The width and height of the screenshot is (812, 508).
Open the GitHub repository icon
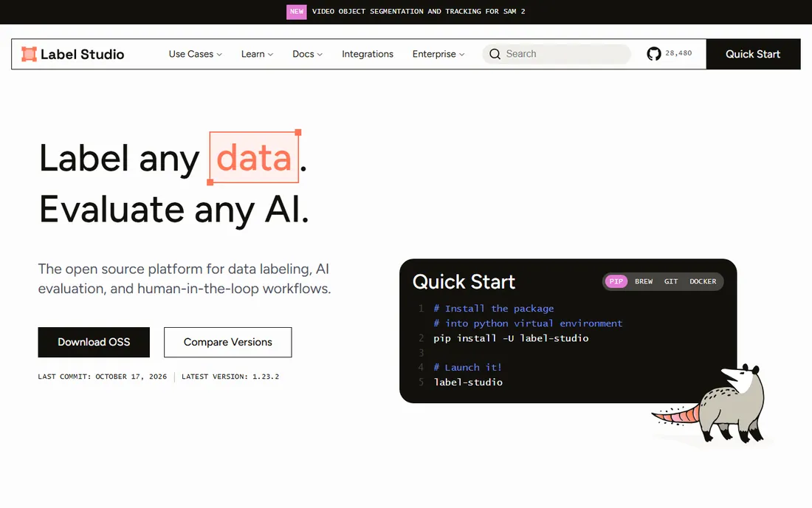(x=653, y=53)
